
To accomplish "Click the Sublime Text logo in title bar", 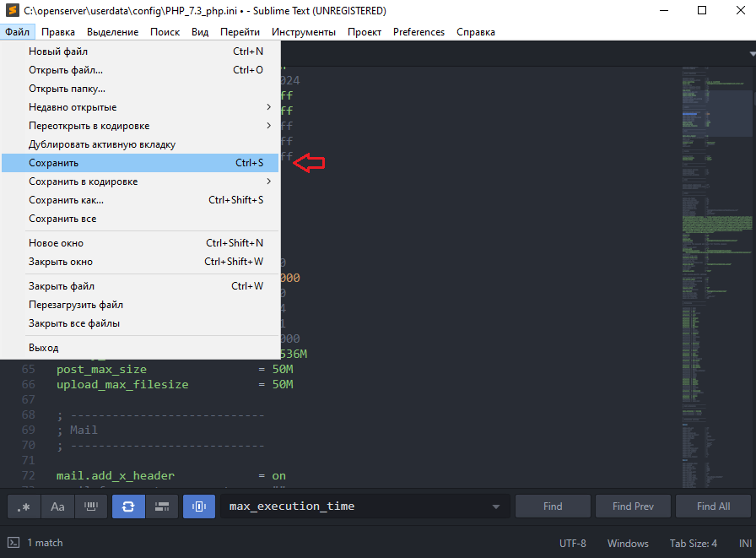I will tap(12, 11).
